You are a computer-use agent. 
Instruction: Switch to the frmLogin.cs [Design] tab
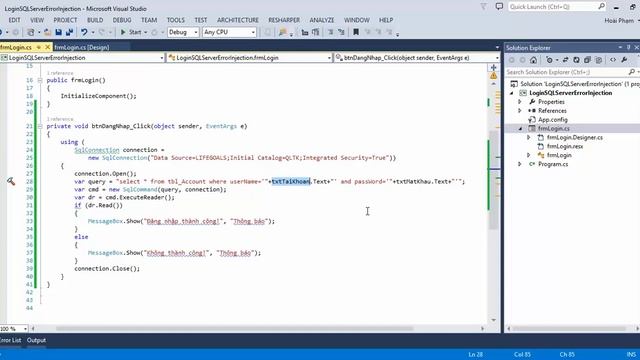tap(82, 47)
